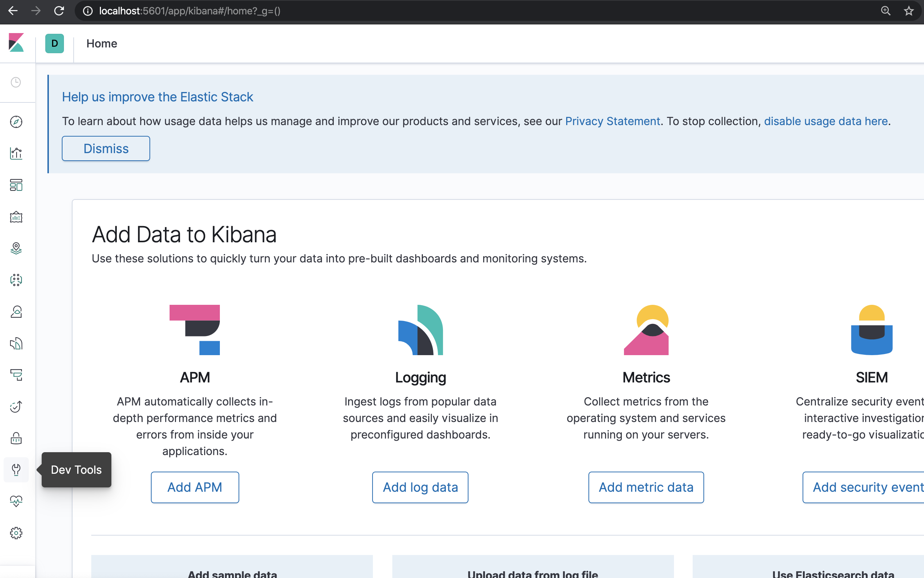The height and width of the screenshot is (578, 924).
Task: Open the Dashboard sidebar icon
Action: tap(16, 185)
